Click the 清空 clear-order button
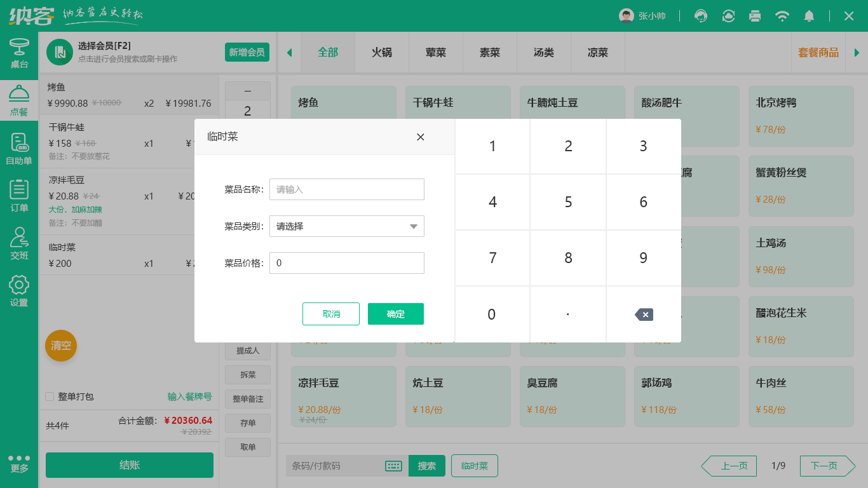This screenshot has width=868, height=488. [x=60, y=346]
